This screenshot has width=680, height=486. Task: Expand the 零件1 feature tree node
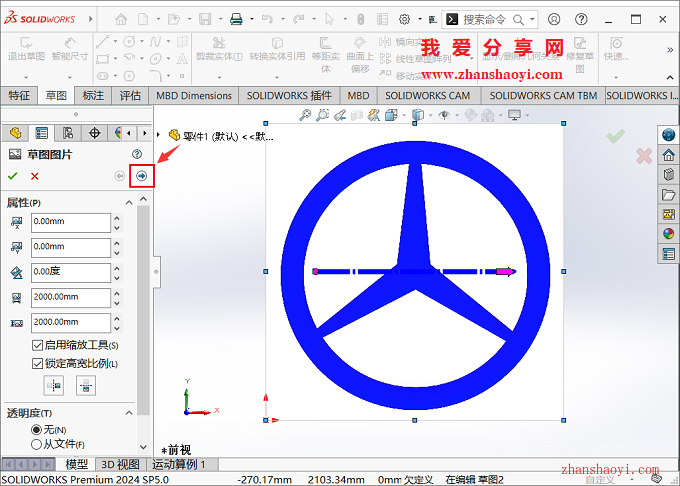(x=159, y=134)
